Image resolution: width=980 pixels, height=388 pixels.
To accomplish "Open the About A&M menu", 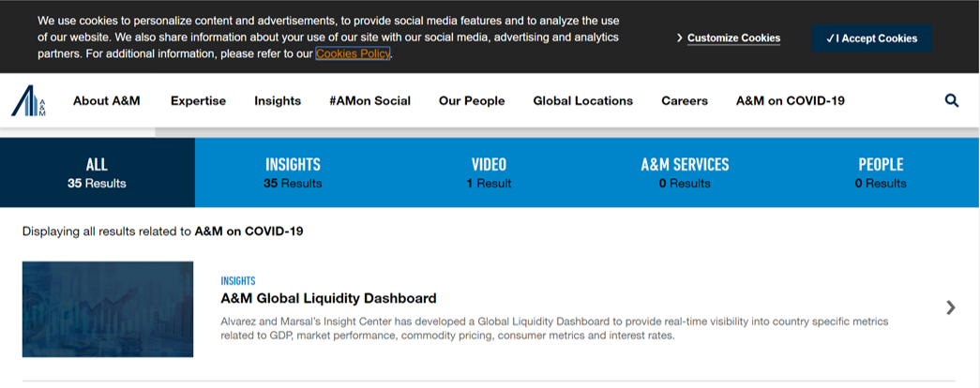I will point(106,101).
